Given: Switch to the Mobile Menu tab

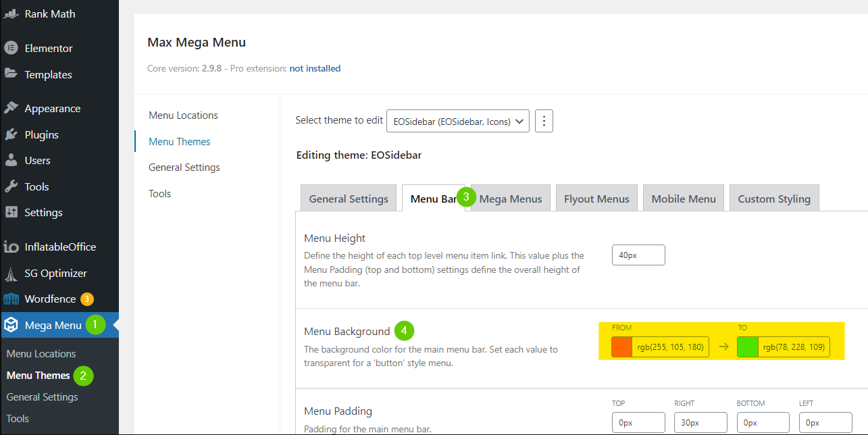Looking at the screenshot, I should click(684, 199).
